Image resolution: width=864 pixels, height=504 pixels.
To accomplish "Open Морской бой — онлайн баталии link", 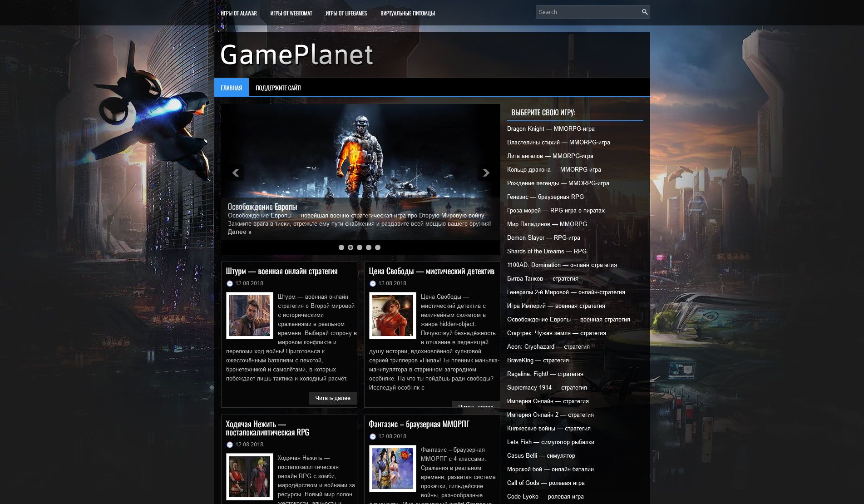I will pyautogui.click(x=550, y=469).
